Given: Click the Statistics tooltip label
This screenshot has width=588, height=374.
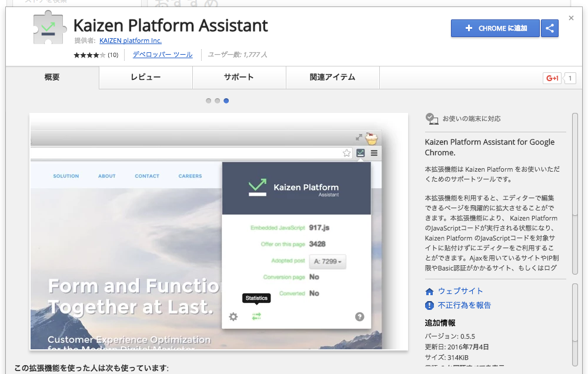Looking at the screenshot, I should point(256,298).
